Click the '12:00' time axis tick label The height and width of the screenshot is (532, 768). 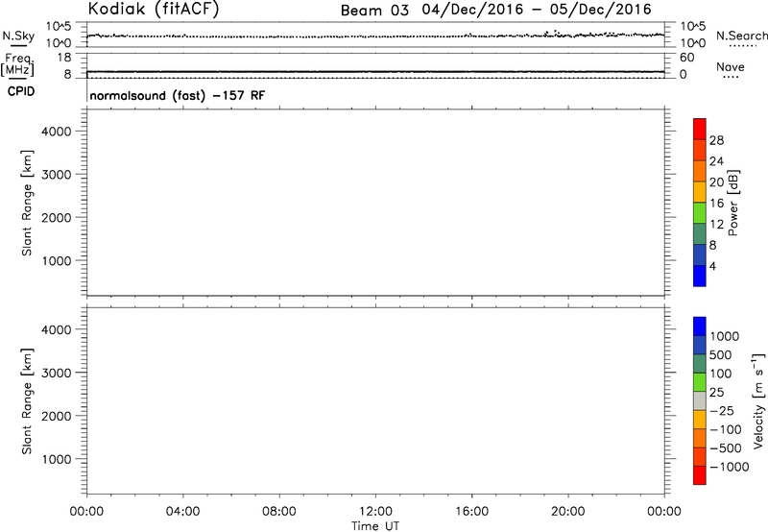tap(375, 512)
